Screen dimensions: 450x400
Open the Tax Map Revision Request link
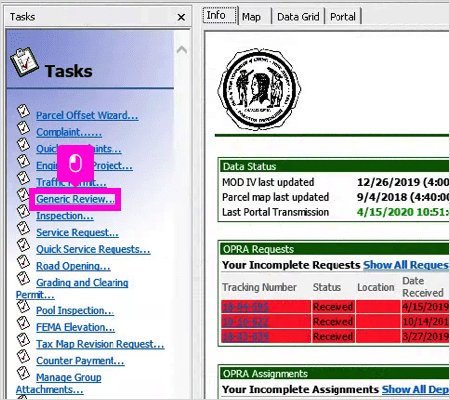(100, 344)
